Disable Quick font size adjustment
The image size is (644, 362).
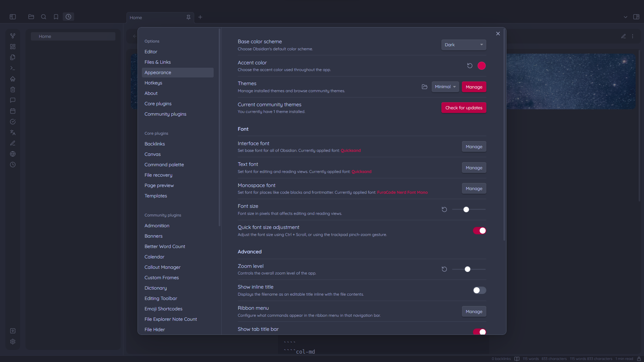coord(479,231)
